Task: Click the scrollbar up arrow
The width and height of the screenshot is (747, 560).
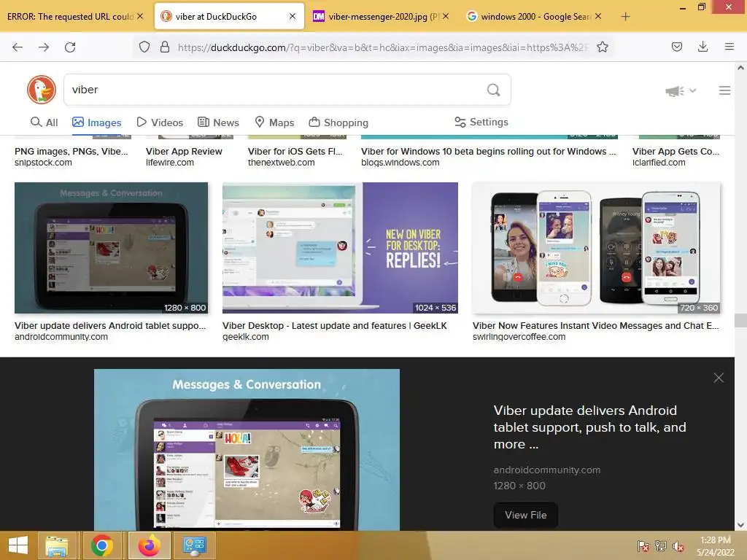Action: point(740,68)
